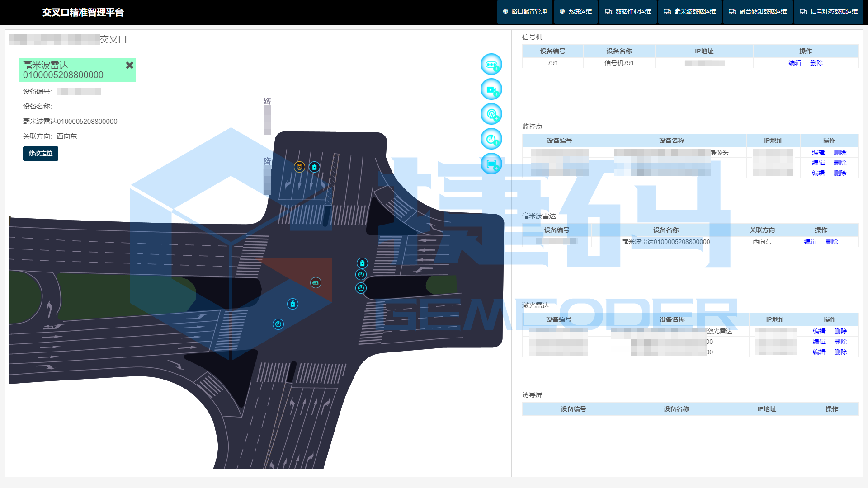868x488 pixels.
Task: Click the add lidar radar icon
Action: (x=491, y=139)
